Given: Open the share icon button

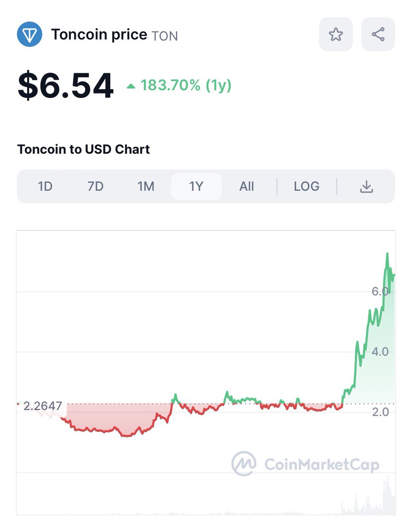Looking at the screenshot, I should [378, 34].
